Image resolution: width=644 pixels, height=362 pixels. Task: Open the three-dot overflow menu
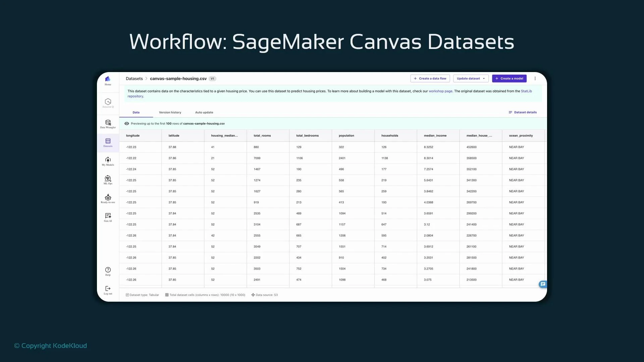coord(535,78)
